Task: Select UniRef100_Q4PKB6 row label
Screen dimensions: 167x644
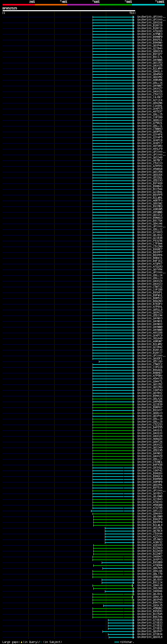Action: tap(150, 402)
